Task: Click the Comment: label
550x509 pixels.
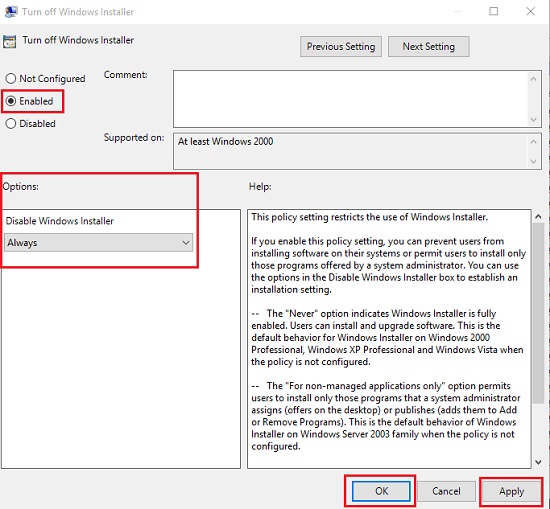Action: click(x=126, y=75)
